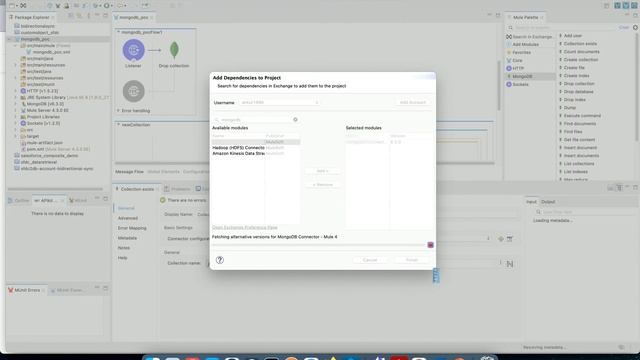Expand the JRE System Library node

pyautogui.click(x=16, y=98)
